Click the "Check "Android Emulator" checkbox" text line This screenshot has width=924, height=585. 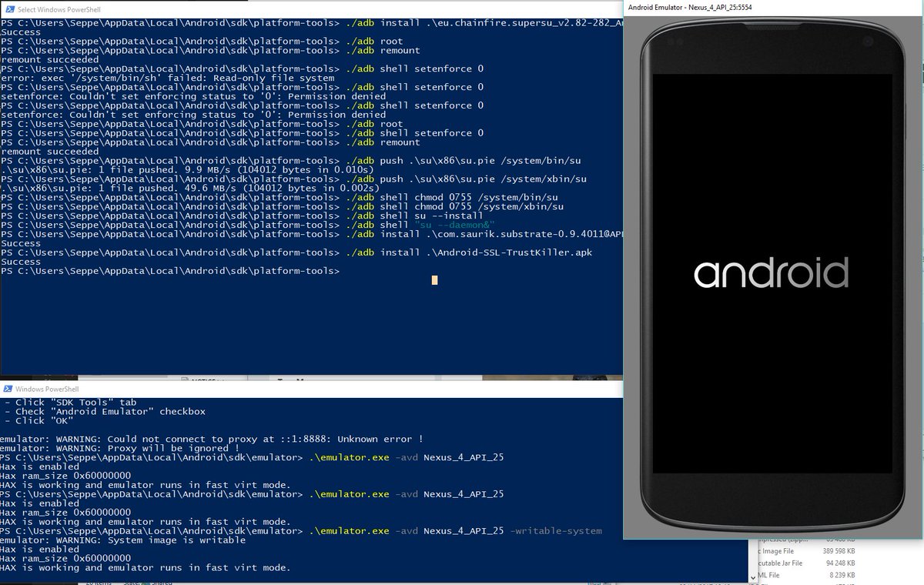pos(104,412)
